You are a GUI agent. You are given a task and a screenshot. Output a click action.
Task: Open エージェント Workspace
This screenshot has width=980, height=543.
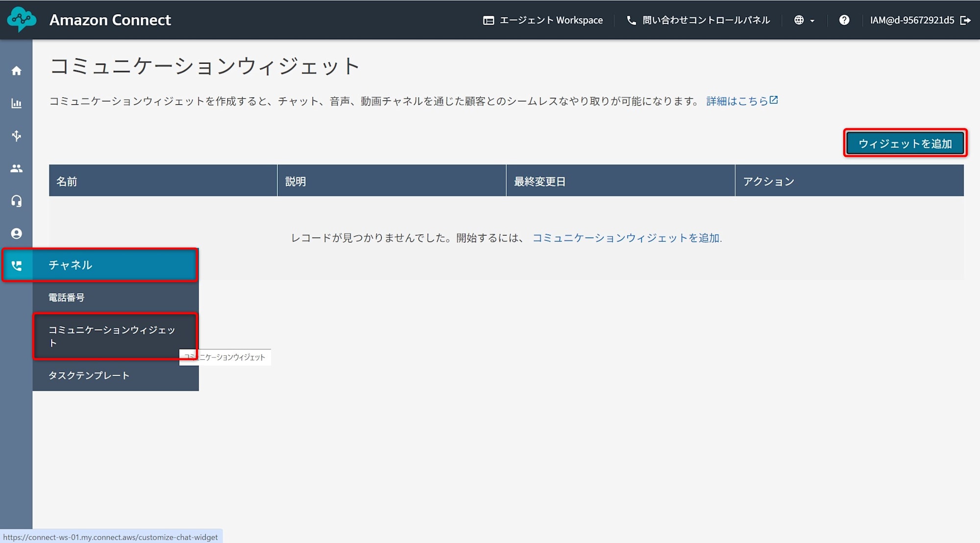[x=543, y=20]
